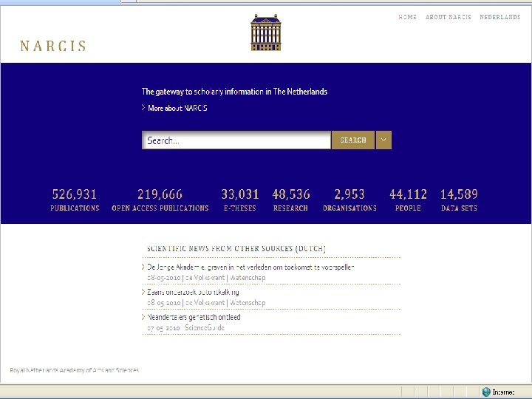Open the More about NARCIS link
Image resolution: width=532 pixels, height=399 pixels.
click(x=177, y=108)
